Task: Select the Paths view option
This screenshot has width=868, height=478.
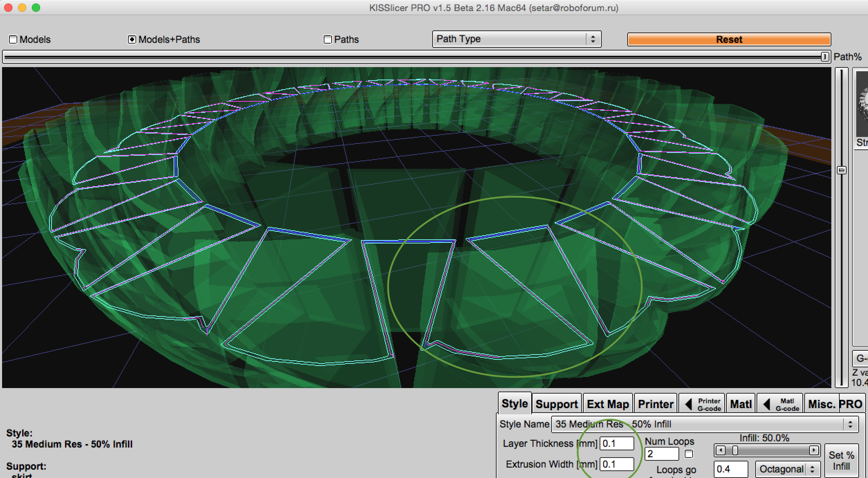Action: click(327, 39)
